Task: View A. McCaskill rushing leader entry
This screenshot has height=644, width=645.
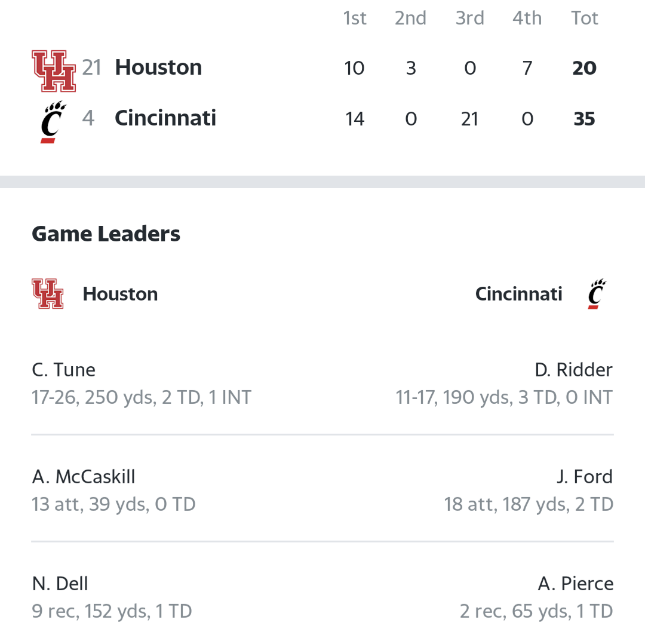Action: [113, 490]
